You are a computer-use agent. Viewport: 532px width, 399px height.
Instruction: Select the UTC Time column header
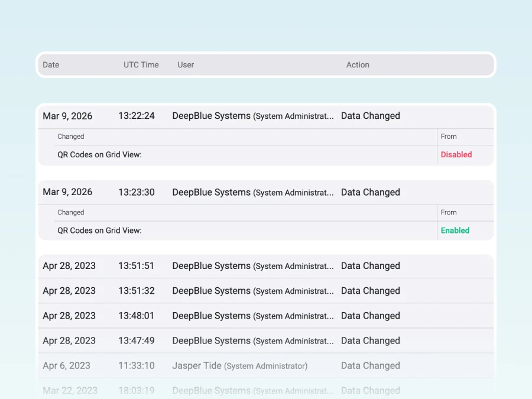click(x=141, y=65)
